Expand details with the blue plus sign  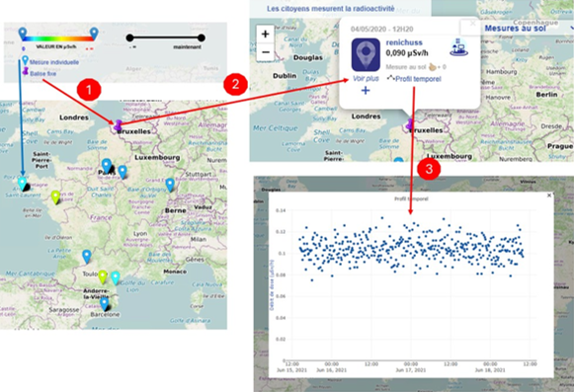point(366,91)
